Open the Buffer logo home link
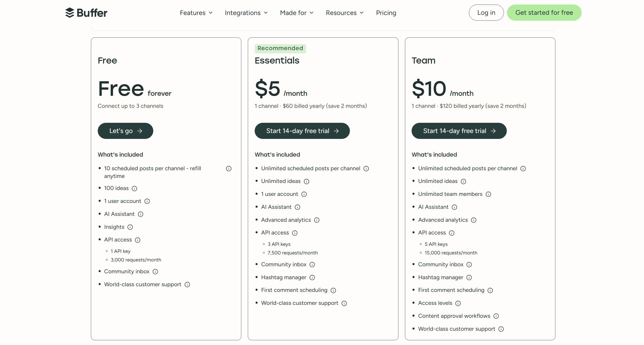The height and width of the screenshot is (345, 644). click(x=86, y=13)
